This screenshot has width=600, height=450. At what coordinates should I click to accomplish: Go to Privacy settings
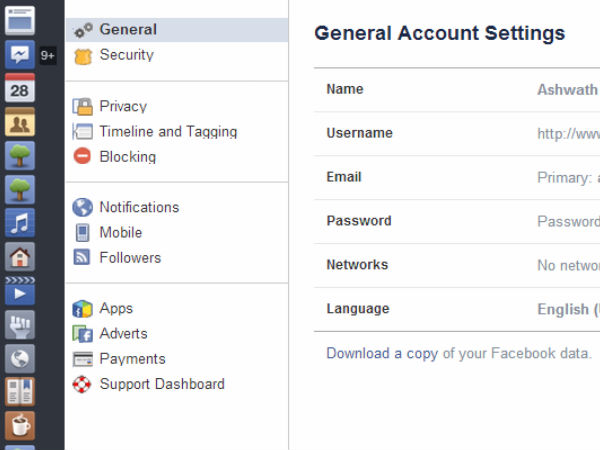[x=123, y=106]
